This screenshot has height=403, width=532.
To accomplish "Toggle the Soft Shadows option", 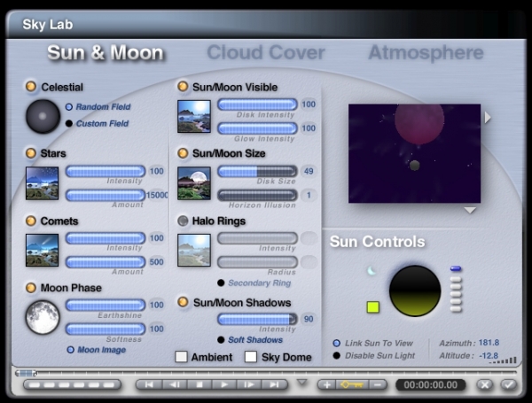I will pyautogui.click(x=221, y=339).
